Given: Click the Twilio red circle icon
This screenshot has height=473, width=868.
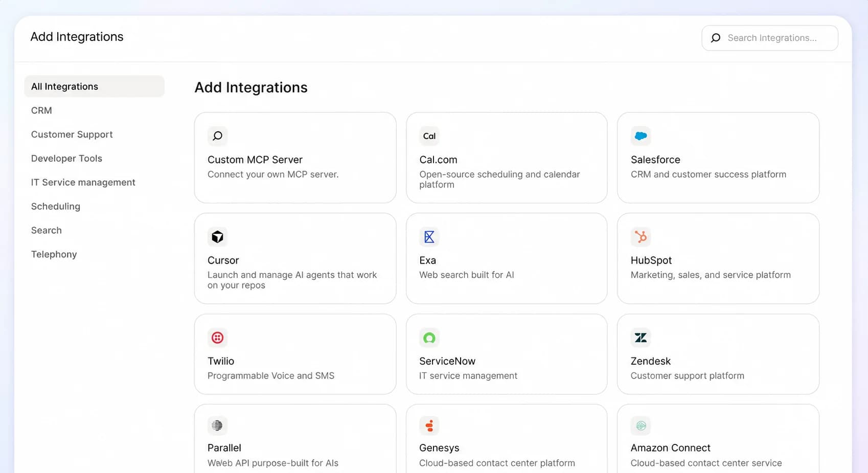Looking at the screenshot, I should point(217,338).
